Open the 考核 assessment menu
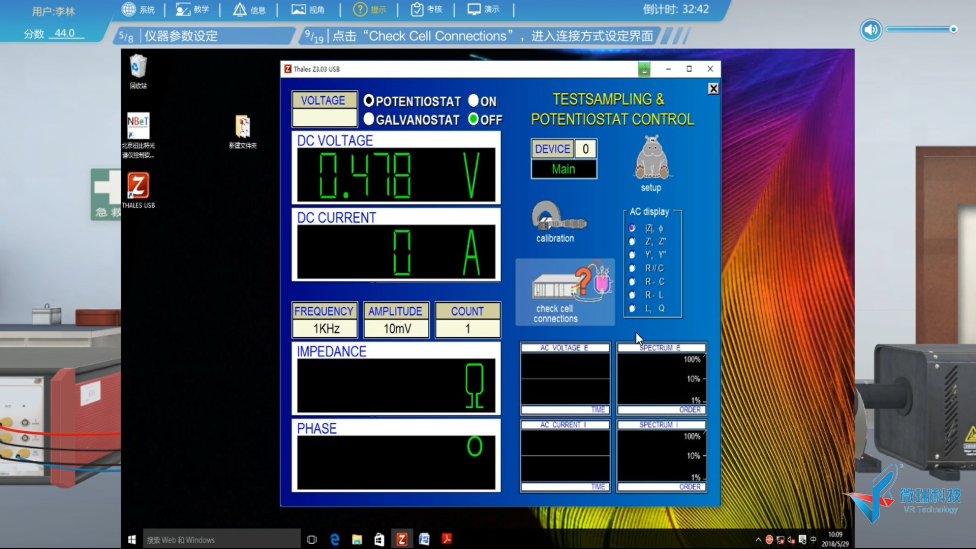Image resolution: width=976 pixels, height=549 pixels. coord(426,9)
